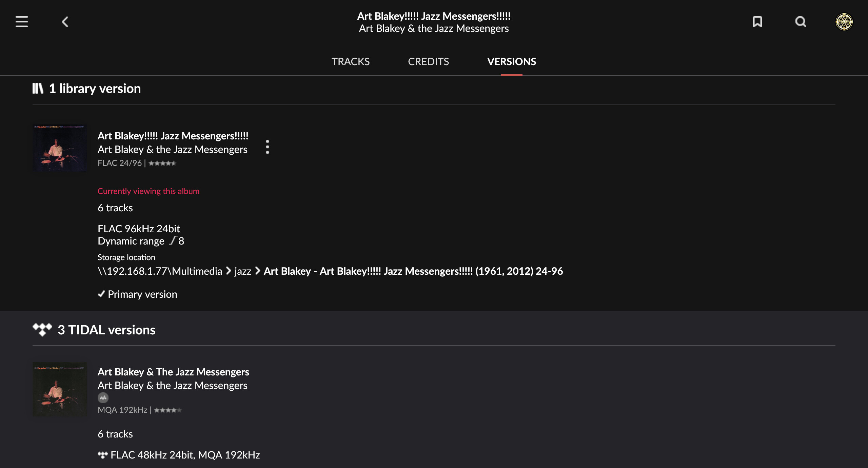Switch to the TRACKS tab
This screenshot has height=468, width=868.
point(350,61)
